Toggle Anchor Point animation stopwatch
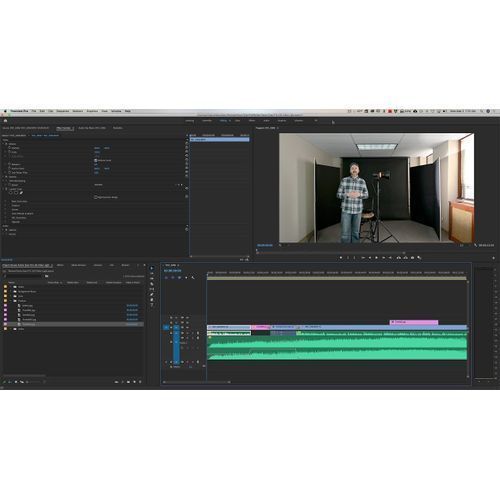Screen dimensions: 500x500 tap(9, 169)
